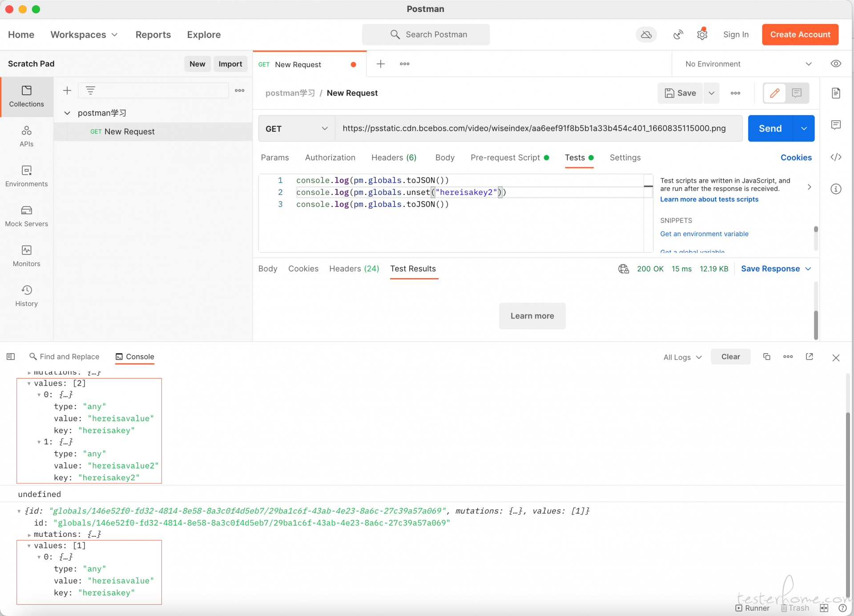Click the cloud sync offline icon
Screen dimensions: 854x616
(x=646, y=35)
